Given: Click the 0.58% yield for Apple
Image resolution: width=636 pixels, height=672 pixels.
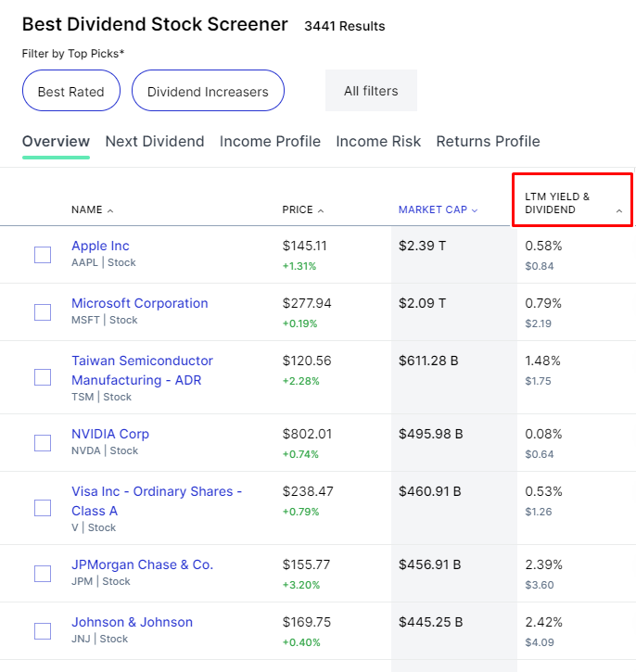Looking at the screenshot, I should tap(543, 246).
